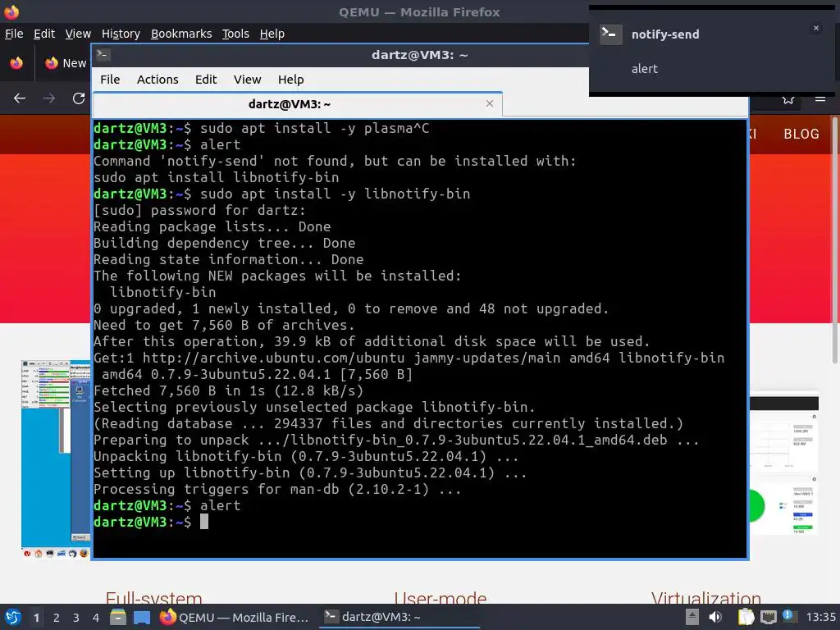
Task: Switch to virtual desktop 4
Action: (x=96, y=618)
